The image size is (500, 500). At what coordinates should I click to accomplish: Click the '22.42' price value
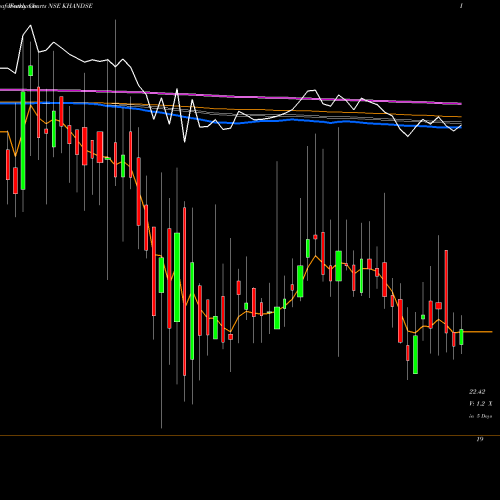click(477, 391)
